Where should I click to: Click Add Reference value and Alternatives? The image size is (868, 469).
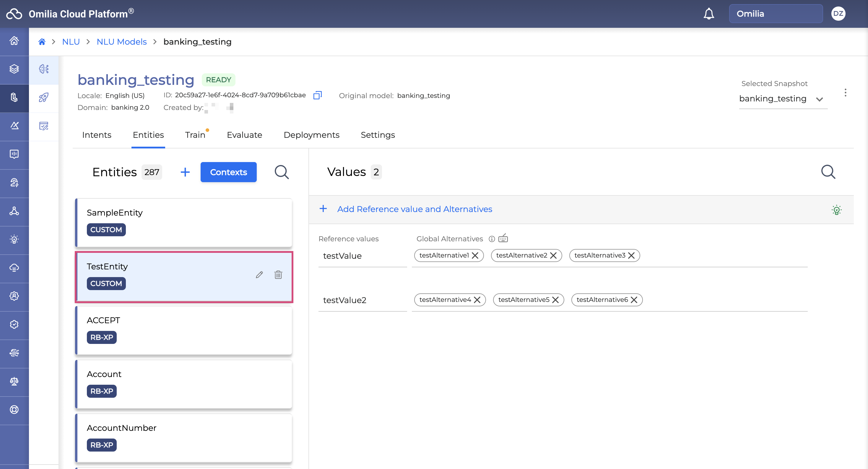click(414, 209)
